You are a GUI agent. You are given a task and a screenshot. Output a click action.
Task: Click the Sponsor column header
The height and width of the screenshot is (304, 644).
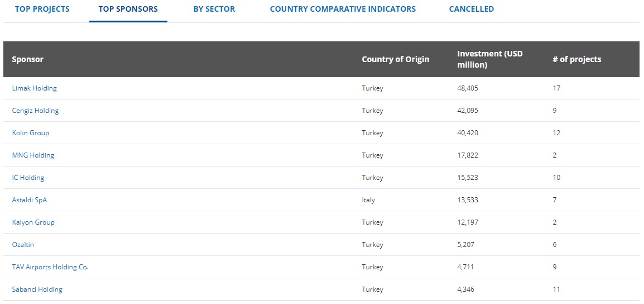coord(28,59)
